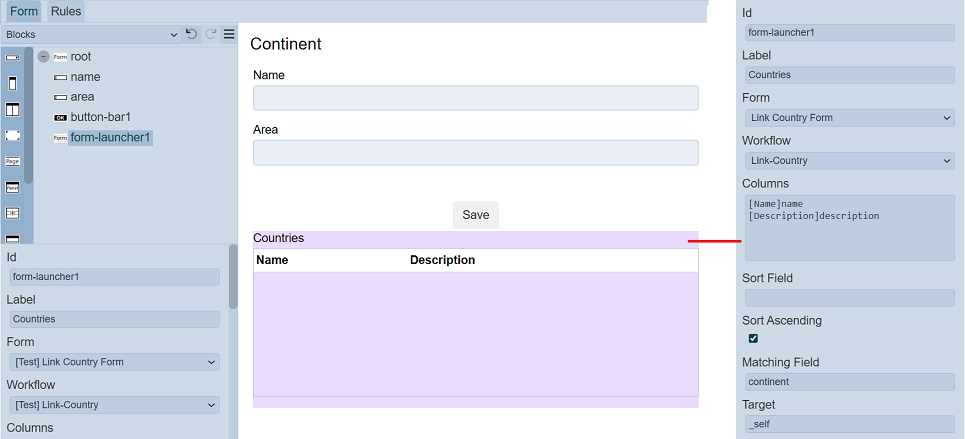Pick the two-column layout block icon
Viewport: 965px width, 439px height.
pyautogui.click(x=12, y=109)
